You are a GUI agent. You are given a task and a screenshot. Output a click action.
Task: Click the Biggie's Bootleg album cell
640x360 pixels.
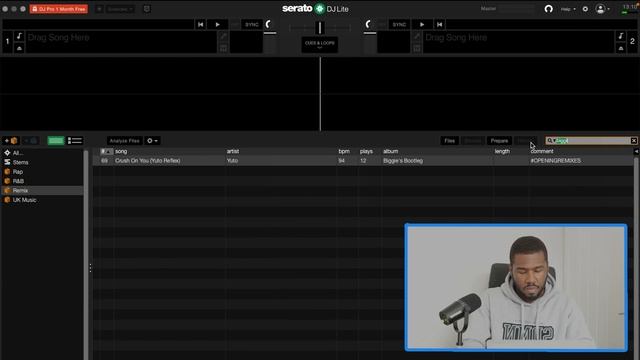tap(403, 161)
